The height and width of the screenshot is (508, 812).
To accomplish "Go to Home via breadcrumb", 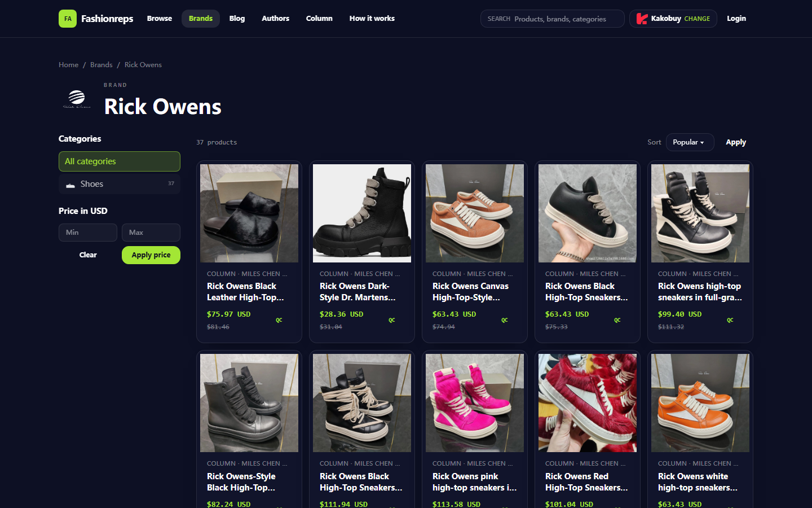I will click(x=69, y=65).
